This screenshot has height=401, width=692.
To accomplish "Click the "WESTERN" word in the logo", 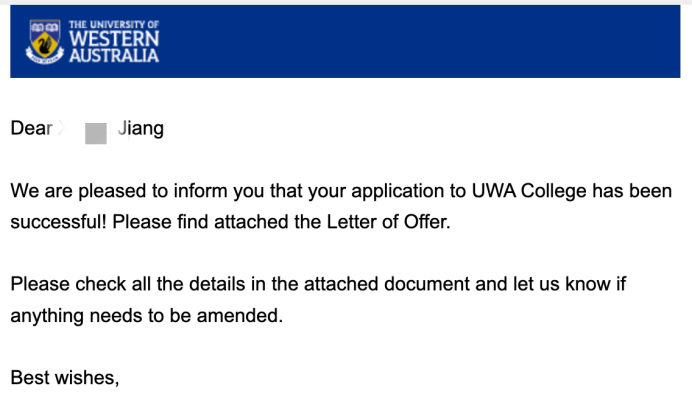I will coord(114,39).
